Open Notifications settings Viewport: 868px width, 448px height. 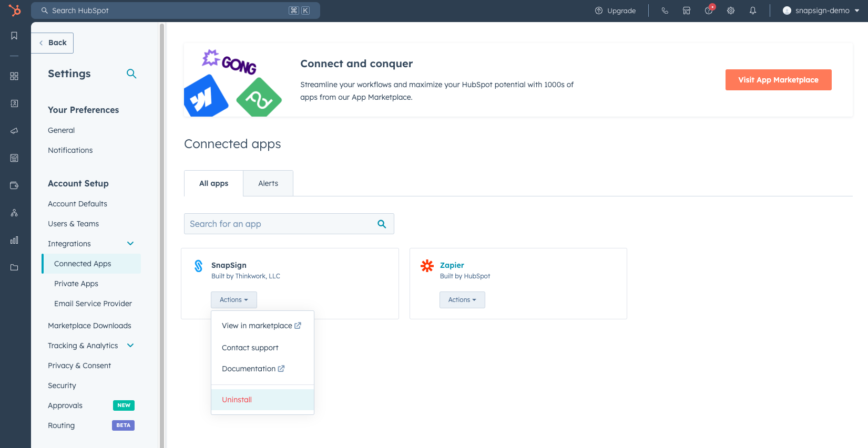click(x=70, y=150)
